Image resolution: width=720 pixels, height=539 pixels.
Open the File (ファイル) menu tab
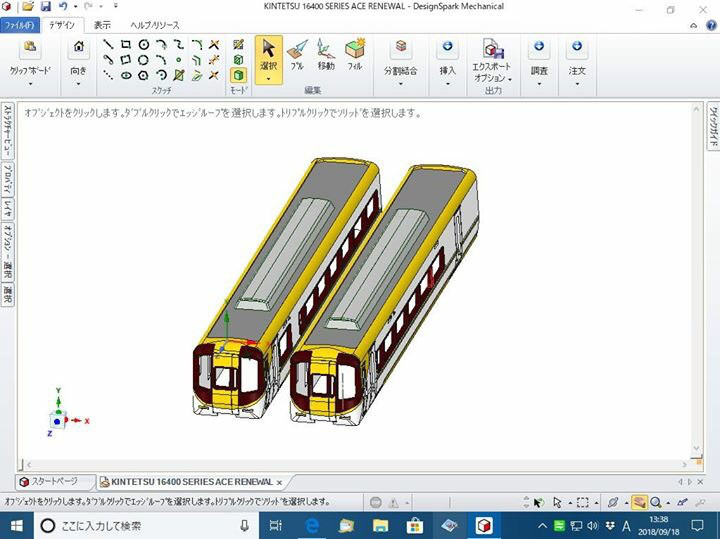tap(20, 25)
